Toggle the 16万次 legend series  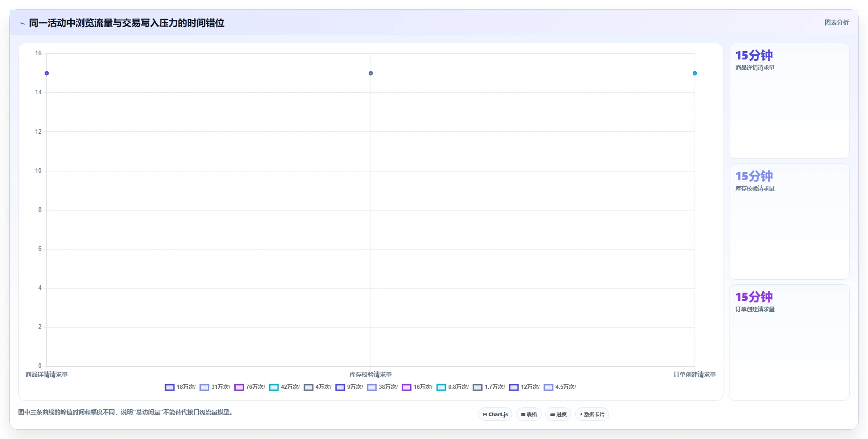[x=417, y=387]
